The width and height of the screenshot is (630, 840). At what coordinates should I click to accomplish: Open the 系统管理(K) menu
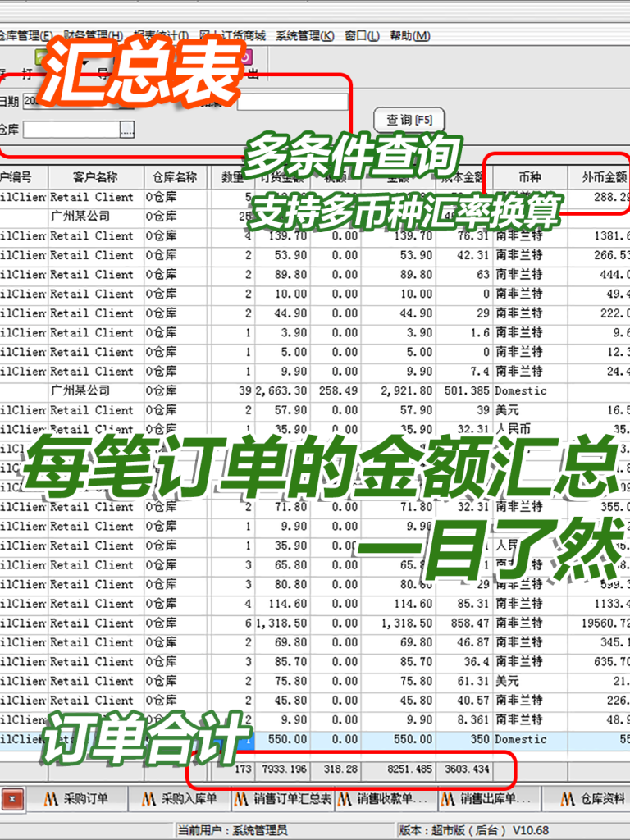tap(305, 36)
